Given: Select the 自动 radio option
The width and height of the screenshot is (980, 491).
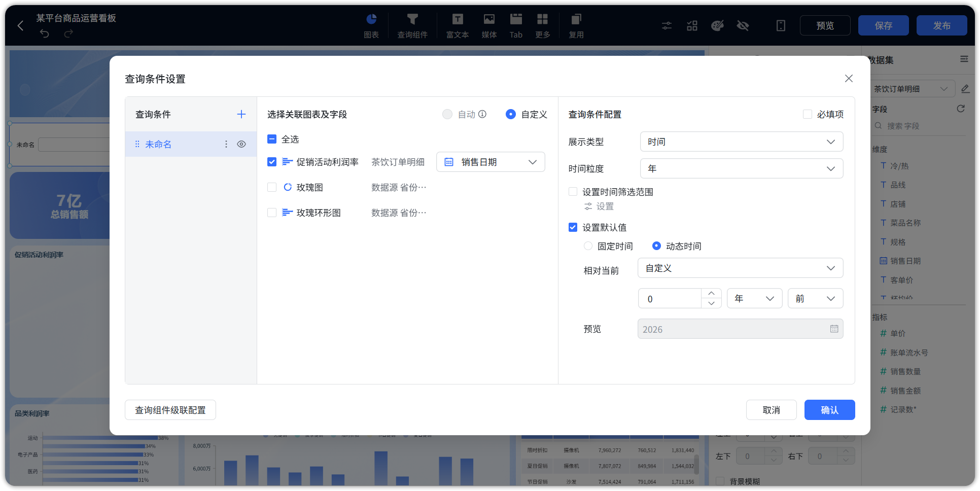Looking at the screenshot, I should coord(447,114).
